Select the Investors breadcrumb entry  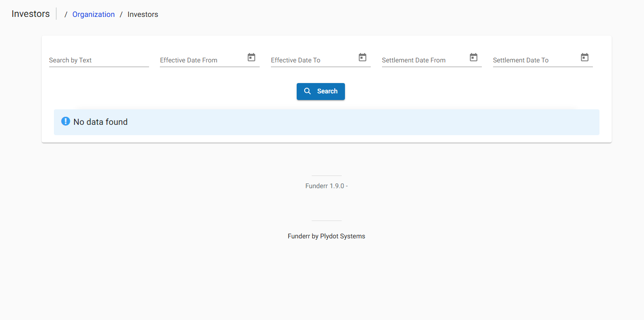pos(142,14)
